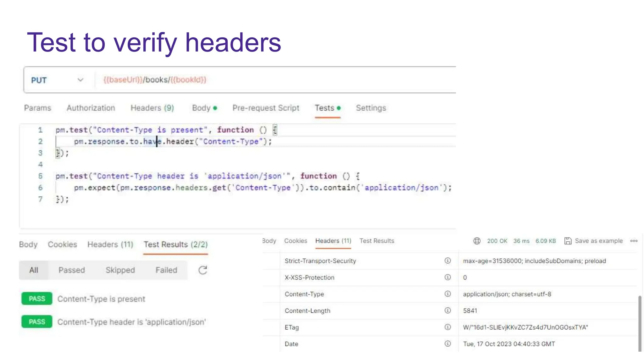Open the Settings tab

click(371, 108)
